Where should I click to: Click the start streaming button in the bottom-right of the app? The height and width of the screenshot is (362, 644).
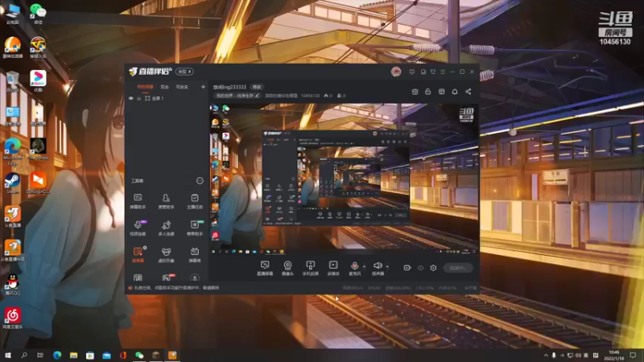[458, 268]
